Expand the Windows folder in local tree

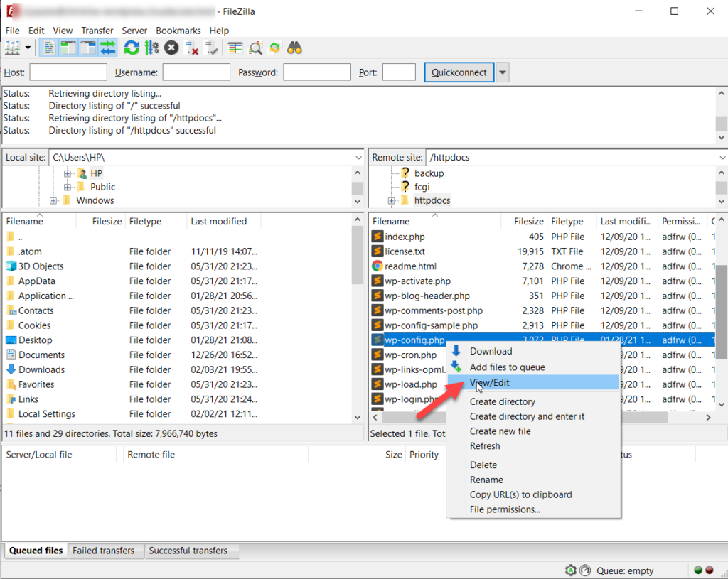(53, 200)
